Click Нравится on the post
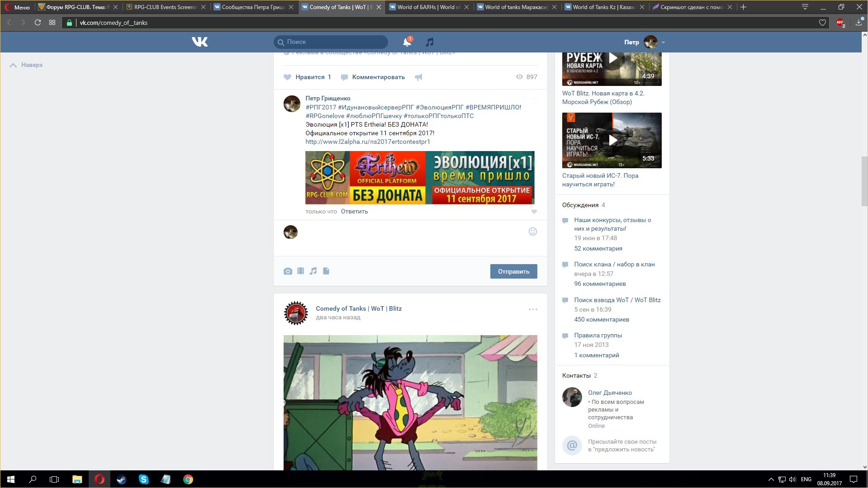868x488 pixels. coord(307,77)
